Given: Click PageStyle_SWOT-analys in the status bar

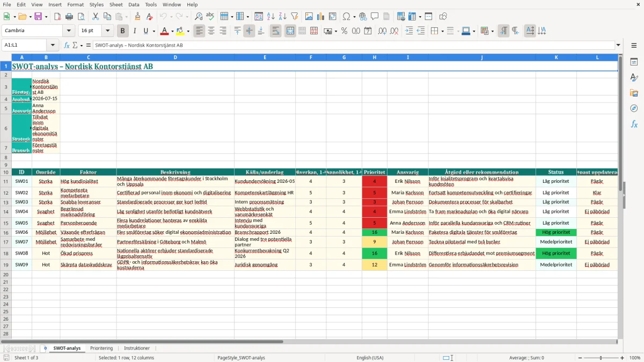Looking at the screenshot, I should coord(241,358).
